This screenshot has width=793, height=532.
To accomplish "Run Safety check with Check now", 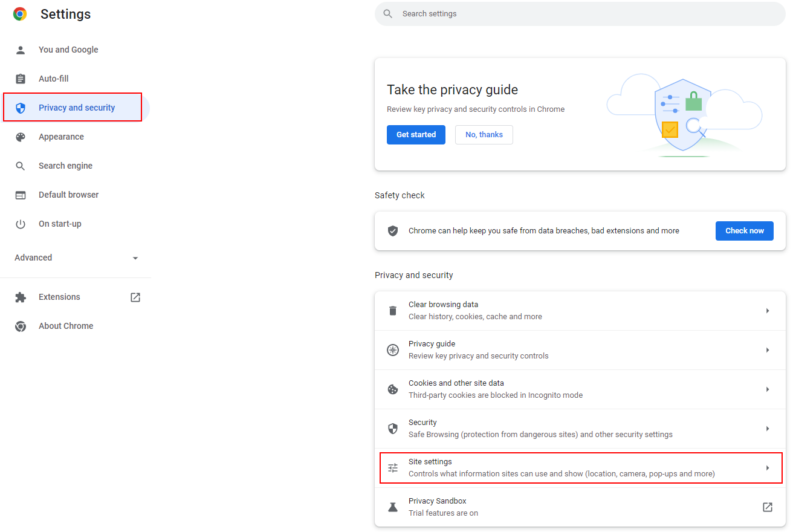I will point(744,230).
